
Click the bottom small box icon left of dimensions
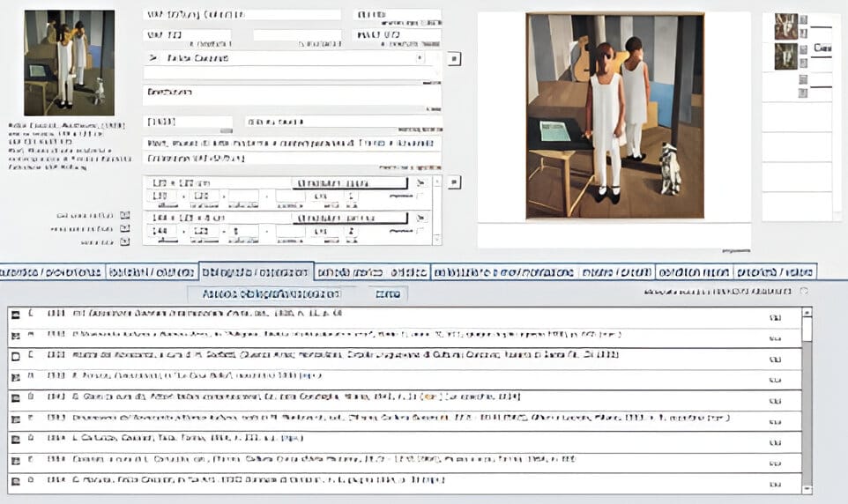(x=124, y=241)
